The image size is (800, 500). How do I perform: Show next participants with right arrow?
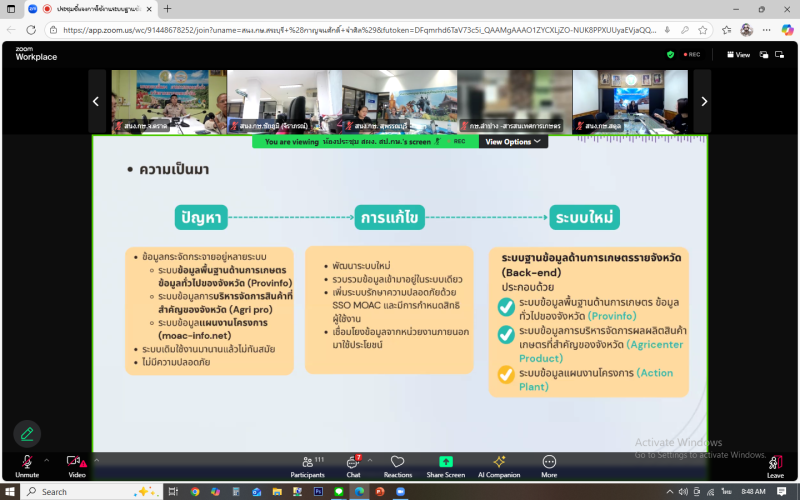(704, 101)
